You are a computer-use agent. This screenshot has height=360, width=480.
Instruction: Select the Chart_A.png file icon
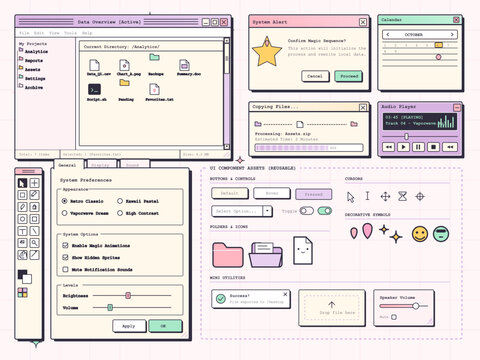point(124,65)
